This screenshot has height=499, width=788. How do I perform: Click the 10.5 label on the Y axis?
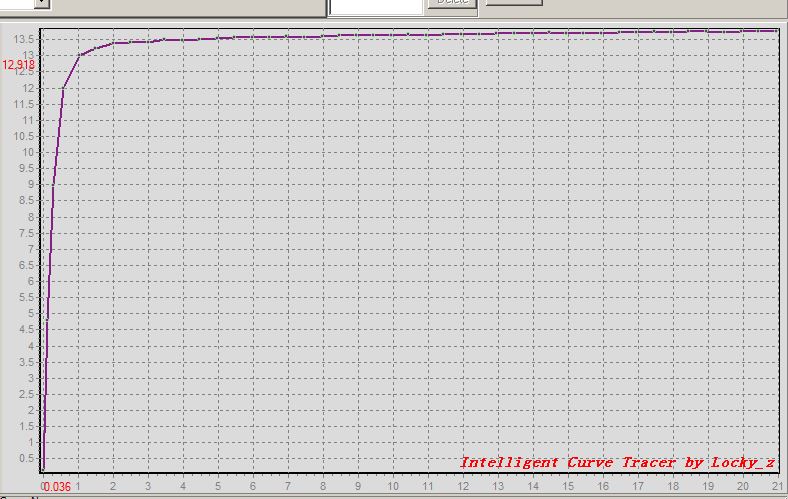click(24, 136)
